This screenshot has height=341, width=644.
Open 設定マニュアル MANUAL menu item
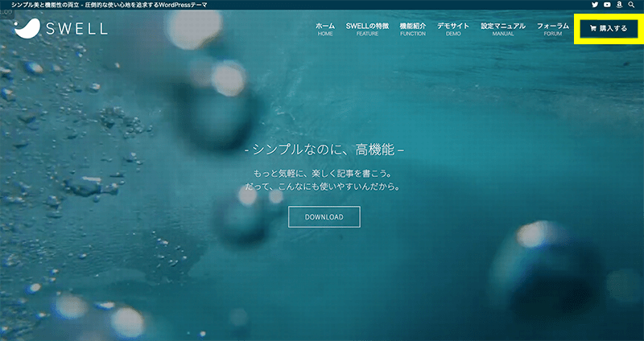point(503,29)
